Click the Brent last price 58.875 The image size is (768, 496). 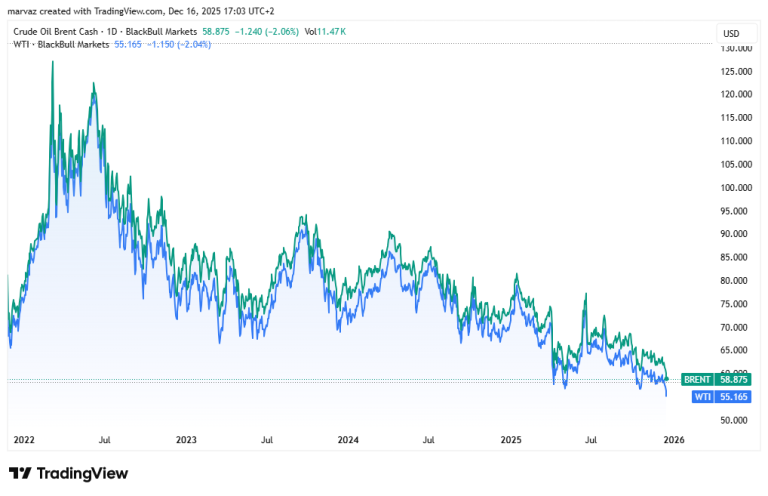click(216, 31)
